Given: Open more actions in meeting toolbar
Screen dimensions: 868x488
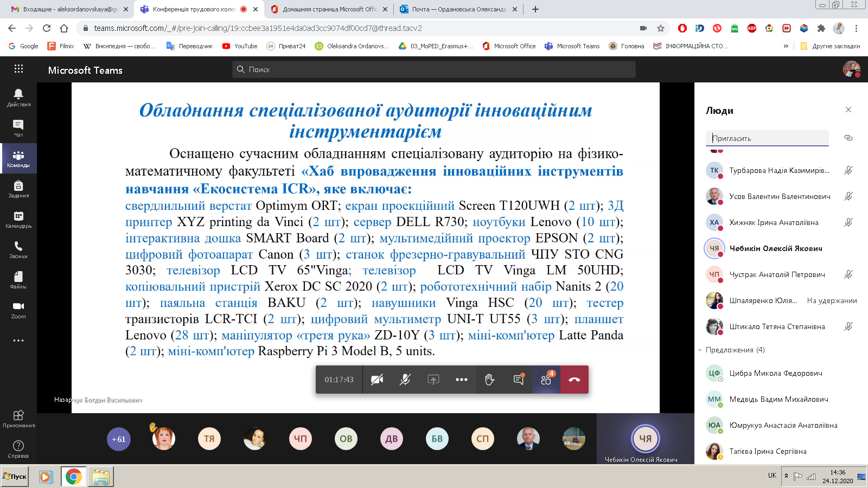Looking at the screenshot, I should tap(462, 380).
